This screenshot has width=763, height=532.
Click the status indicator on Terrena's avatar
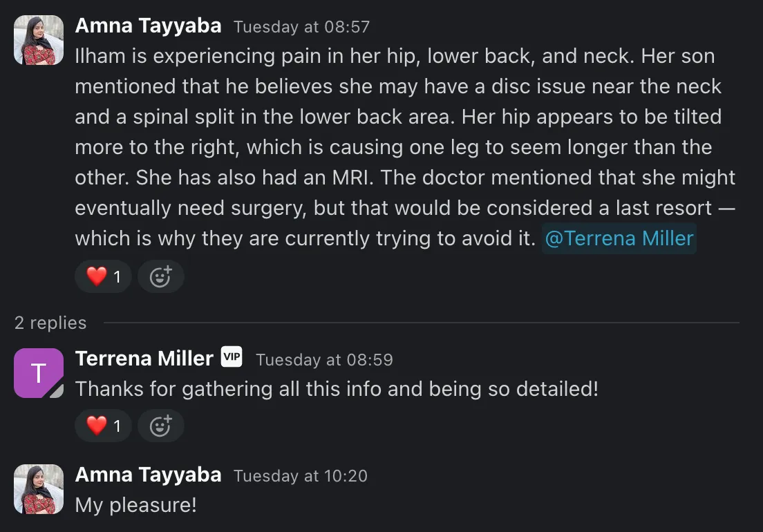(57, 391)
